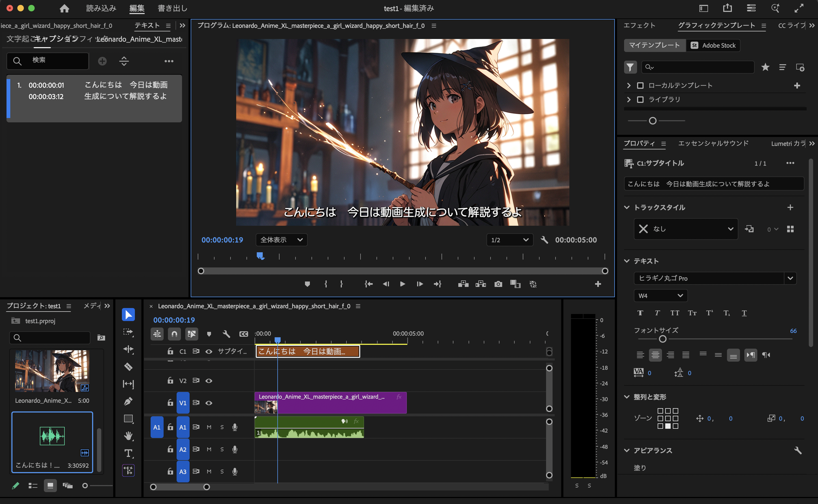The image size is (818, 504).
Task: Open the 1/2 playback resolution dropdown
Action: click(x=509, y=240)
